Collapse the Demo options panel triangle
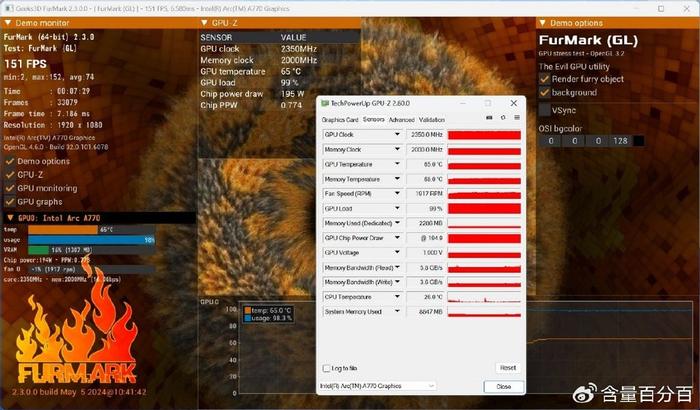700x410 pixels. [542, 23]
